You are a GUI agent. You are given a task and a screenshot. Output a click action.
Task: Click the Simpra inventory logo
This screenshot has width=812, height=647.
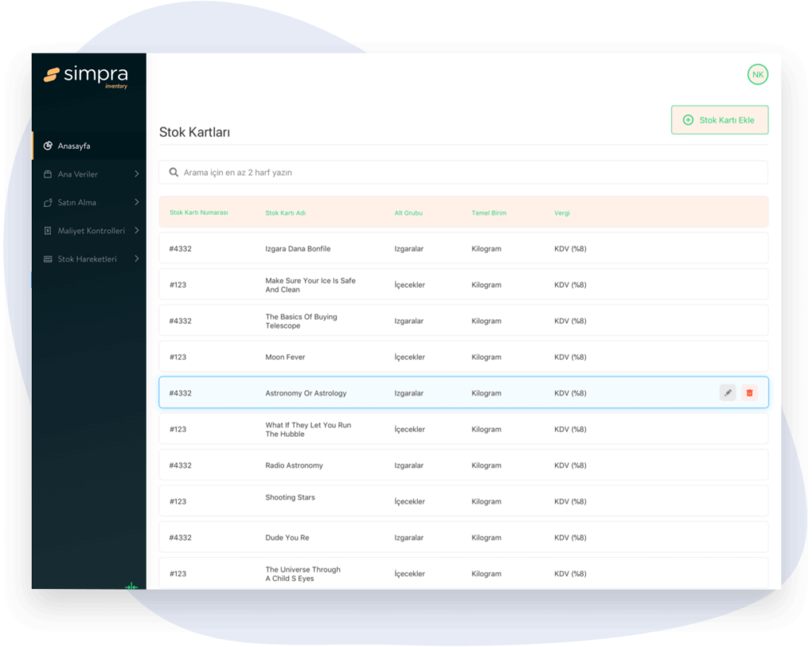coord(86,77)
